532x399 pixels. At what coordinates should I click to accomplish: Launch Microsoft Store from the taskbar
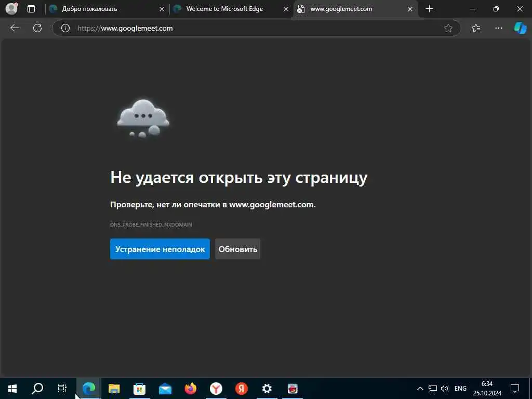[139, 389]
